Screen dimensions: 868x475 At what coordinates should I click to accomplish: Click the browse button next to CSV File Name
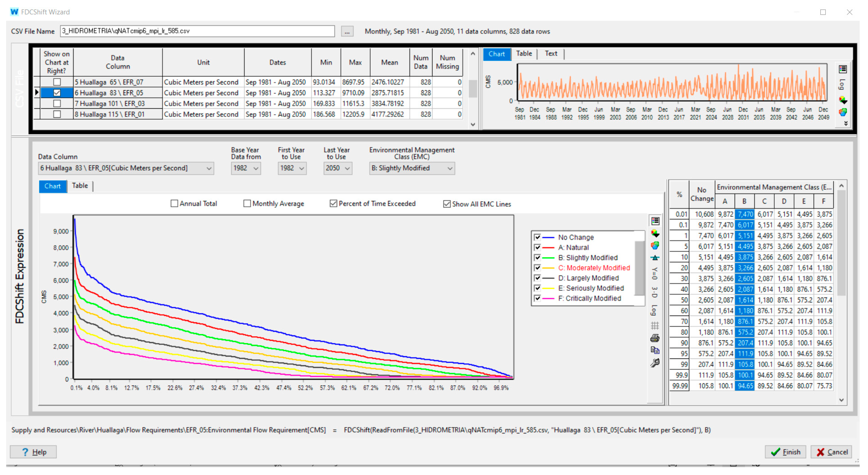(347, 31)
